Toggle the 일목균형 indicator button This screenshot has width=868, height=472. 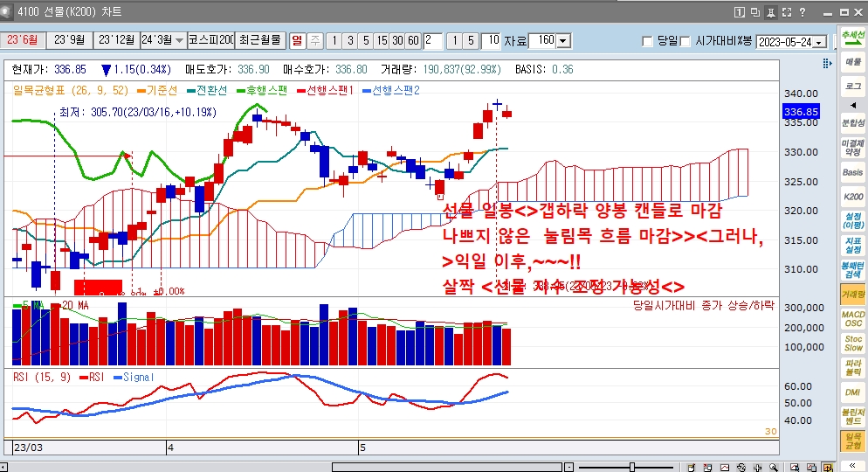[x=853, y=441]
